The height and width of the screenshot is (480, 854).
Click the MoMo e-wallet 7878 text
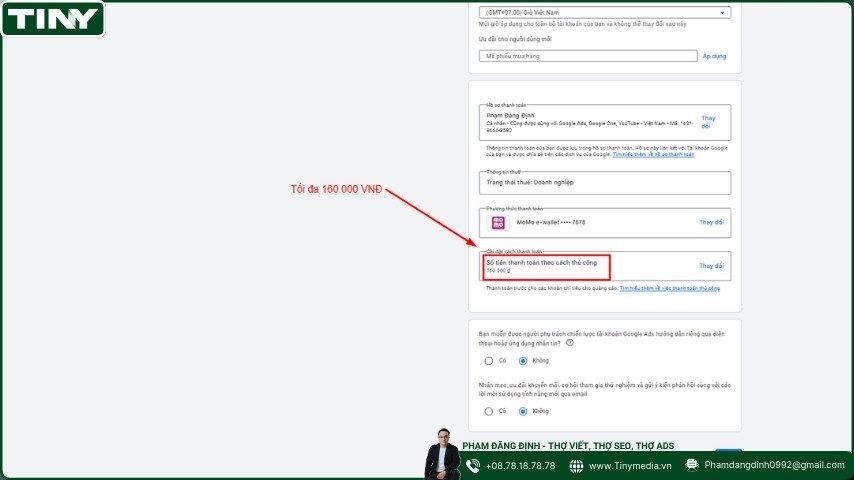(x=551, y=222)
